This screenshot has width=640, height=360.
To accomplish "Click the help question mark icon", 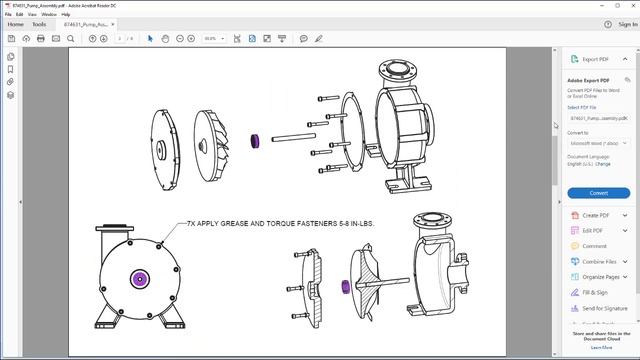I will click(608, 24).
